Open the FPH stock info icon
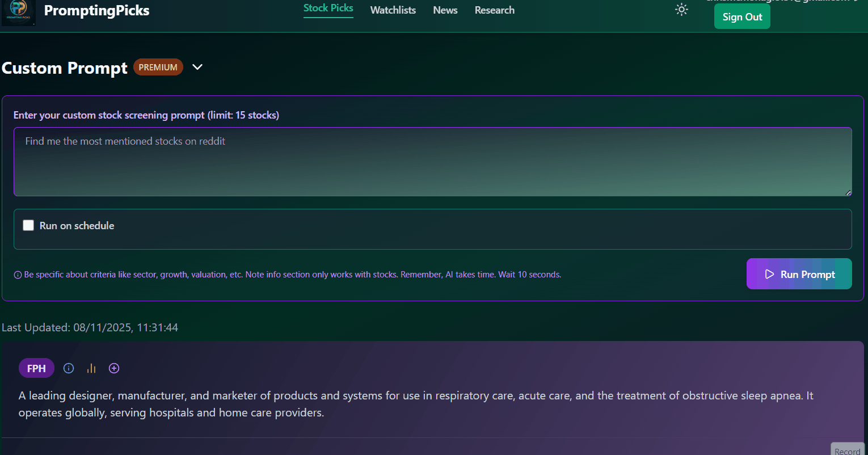Viewport: 868px width, 455px height. (x=69, y=368)
